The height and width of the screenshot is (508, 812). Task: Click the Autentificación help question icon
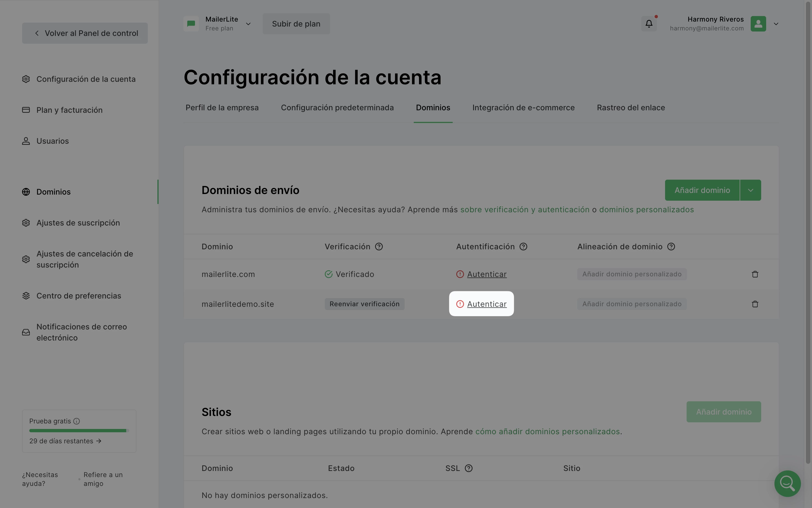click(523, 247)
